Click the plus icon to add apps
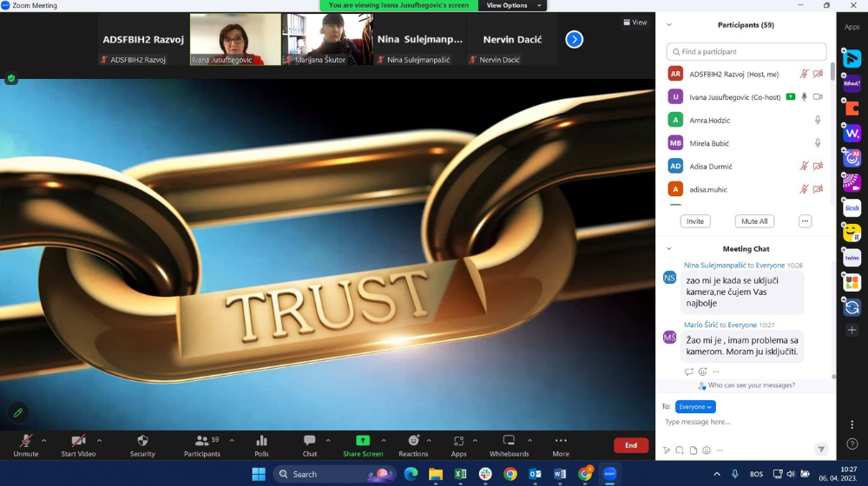Image resolution: width=868 pixels, height=486 pixels. pyautogui.click(x=852, y=330)
